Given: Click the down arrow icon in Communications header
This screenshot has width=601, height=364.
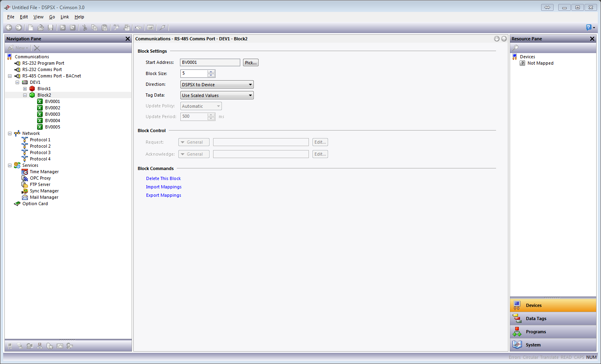Looking at the screenshot, I should [x=497, y=39].
